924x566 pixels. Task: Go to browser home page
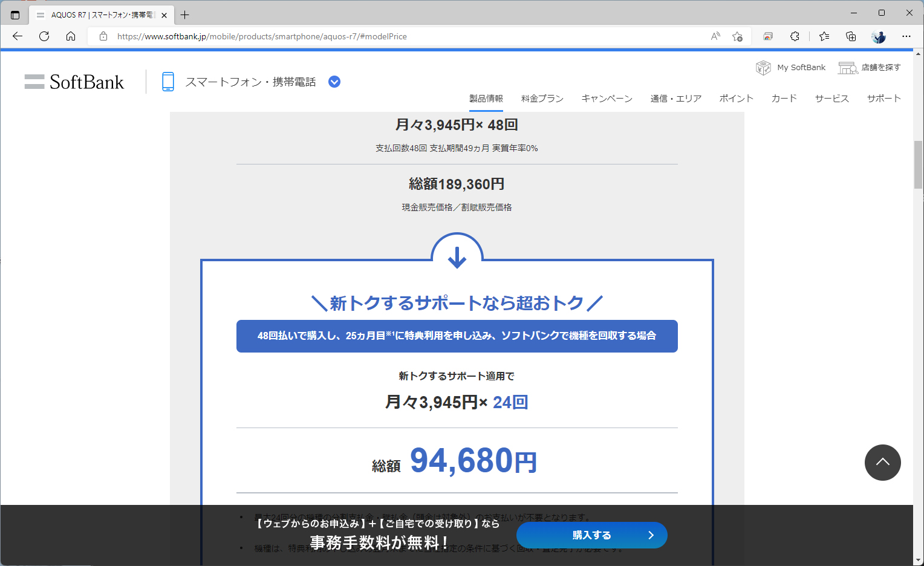point(71,36)
